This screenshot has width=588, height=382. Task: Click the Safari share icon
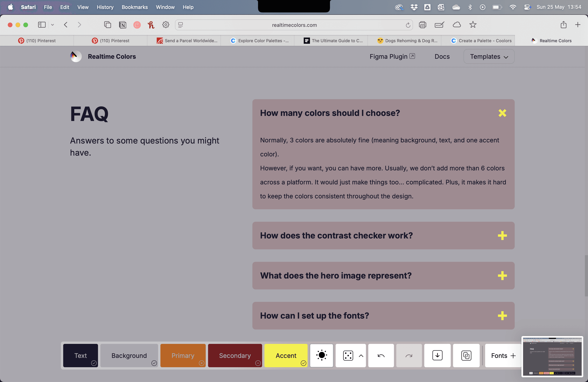[x=563, y=25]
